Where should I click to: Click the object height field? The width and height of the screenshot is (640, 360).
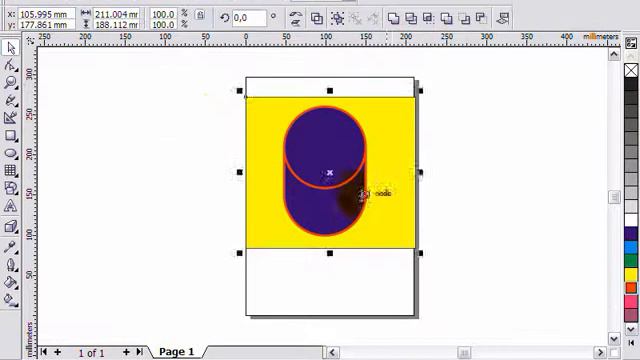coord(116,24)
